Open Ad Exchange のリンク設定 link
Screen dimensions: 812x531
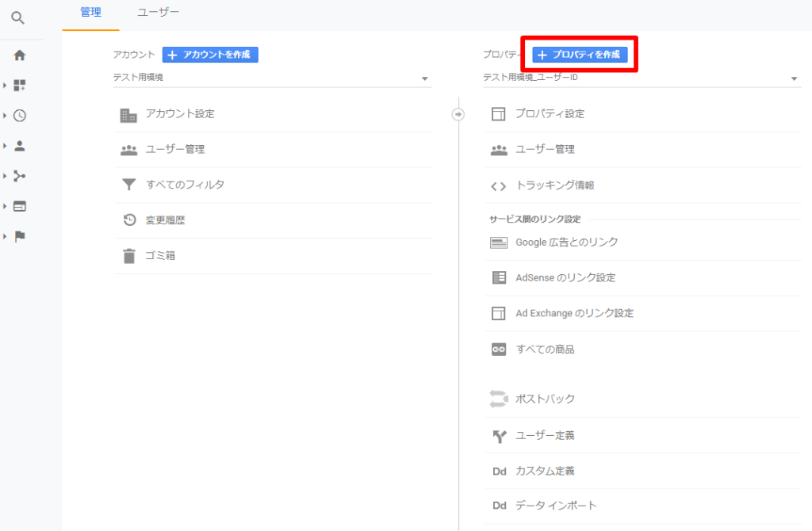click(x=574, y=313)
